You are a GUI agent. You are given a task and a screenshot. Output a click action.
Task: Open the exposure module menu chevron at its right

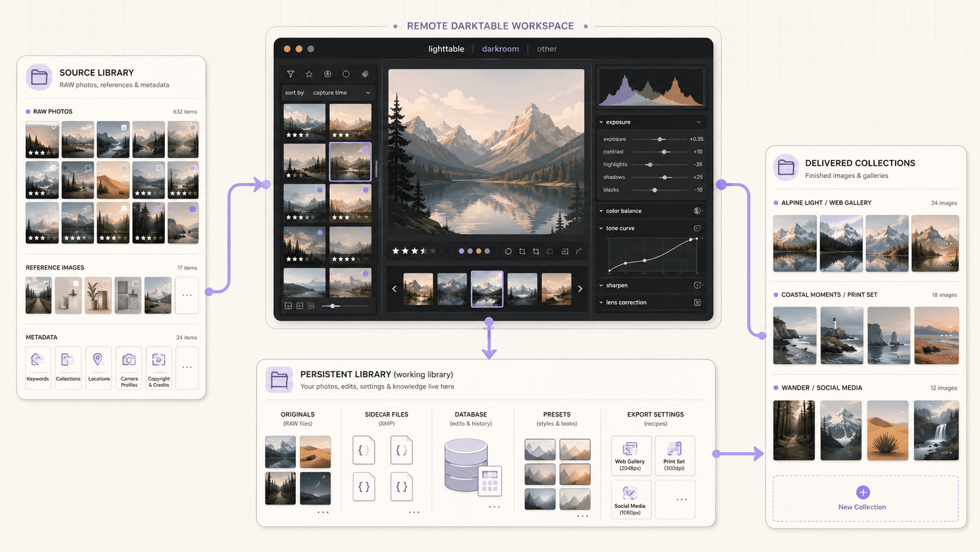[699, 122]
